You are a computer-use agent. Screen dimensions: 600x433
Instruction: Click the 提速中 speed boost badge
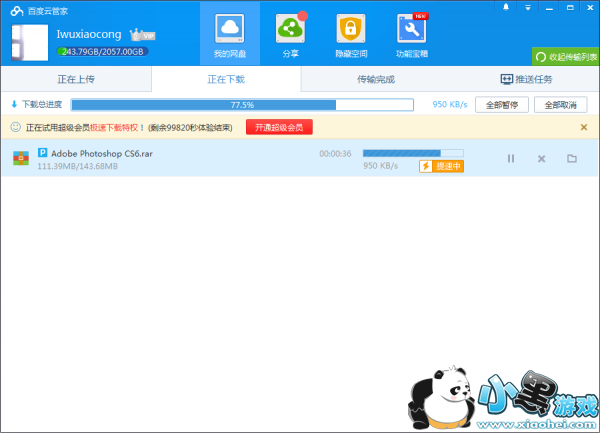(x=441, y=166)
